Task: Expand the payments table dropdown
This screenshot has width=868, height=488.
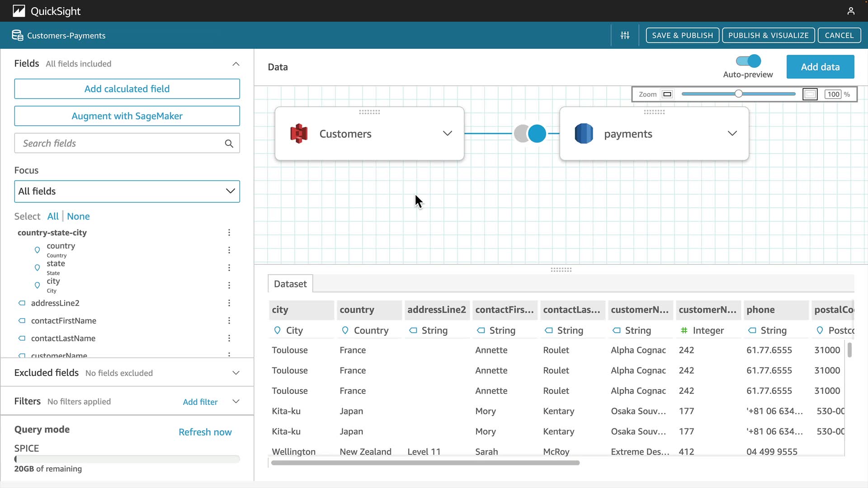Action: tap(732, 134)
